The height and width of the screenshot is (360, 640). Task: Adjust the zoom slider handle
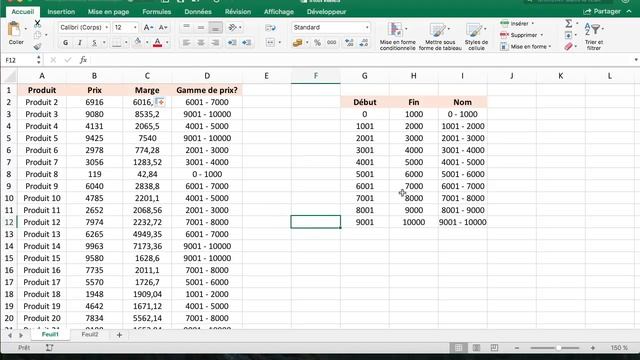click(558, 348)
